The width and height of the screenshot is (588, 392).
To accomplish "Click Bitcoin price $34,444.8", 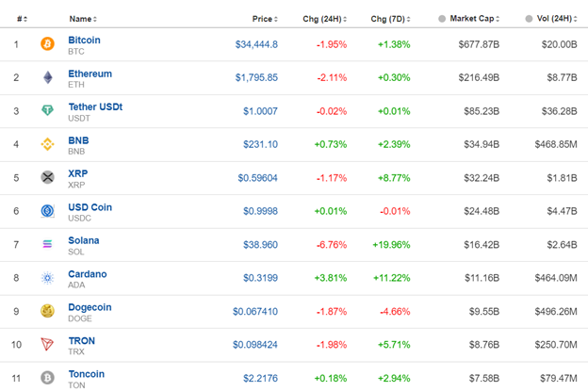I will pos(256,44).
